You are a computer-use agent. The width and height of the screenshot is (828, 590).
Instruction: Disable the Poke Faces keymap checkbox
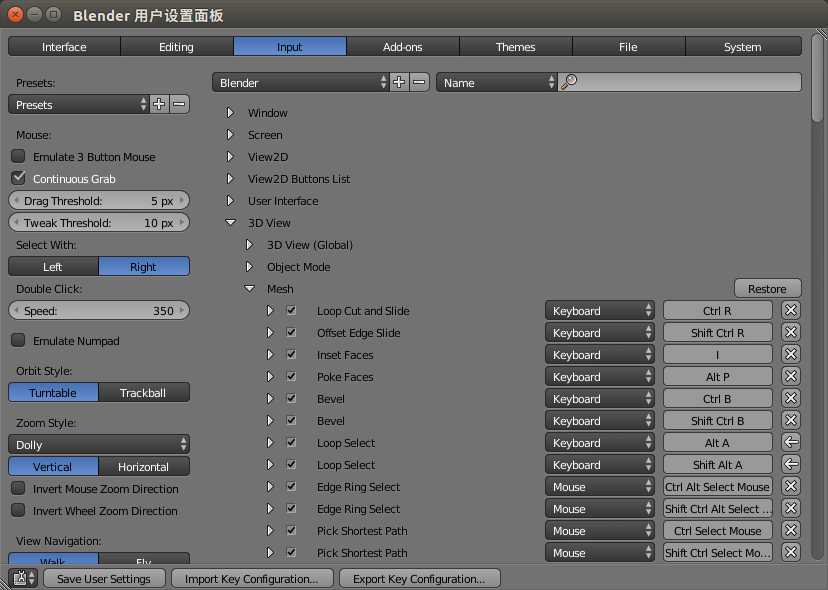coord(291,377)
